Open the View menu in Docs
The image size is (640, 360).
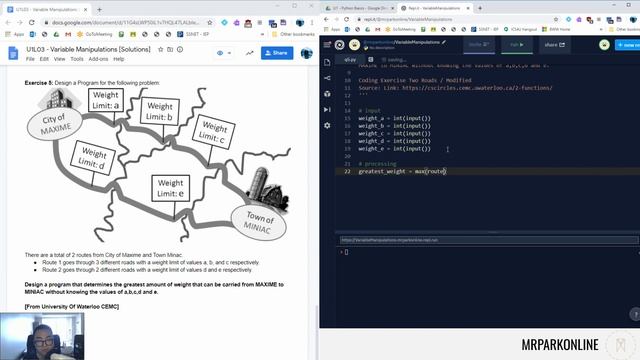(x=60, y=59)
